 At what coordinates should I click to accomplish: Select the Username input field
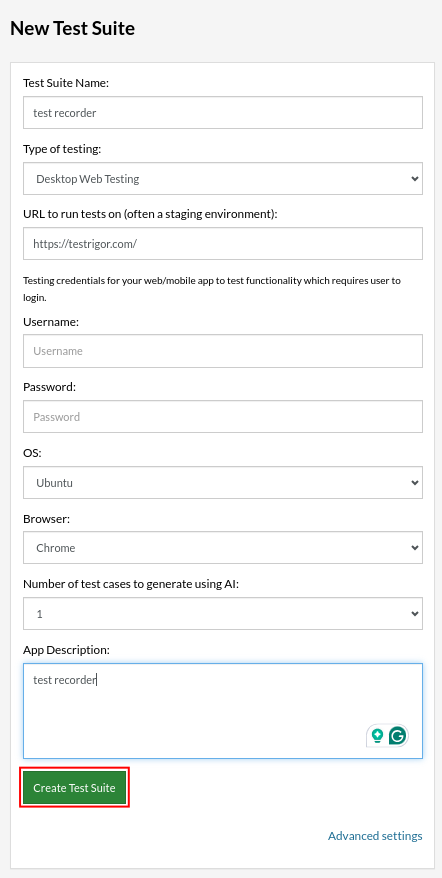pyautogui.click(x=223, y=351)
